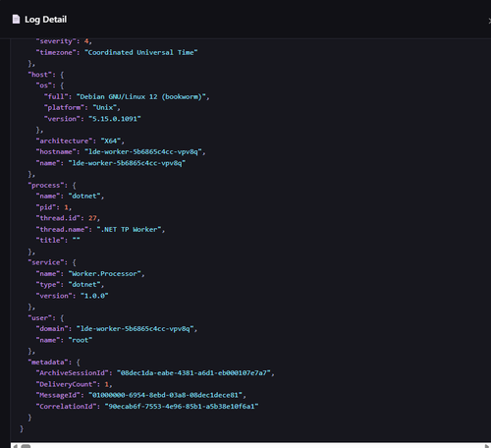The width and height of the screenshot is (491, 448).
Task: Click the Log Detail document icon
Action: pyautogui.click(x=16, y=20)
